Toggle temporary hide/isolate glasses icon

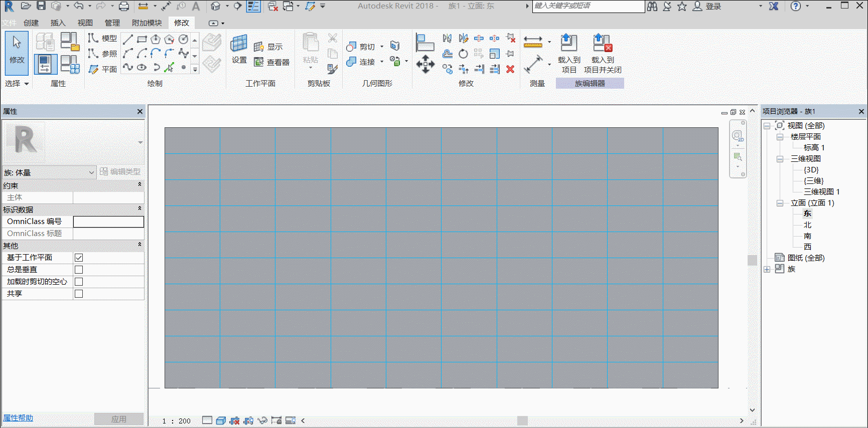(x=262, y=420)
